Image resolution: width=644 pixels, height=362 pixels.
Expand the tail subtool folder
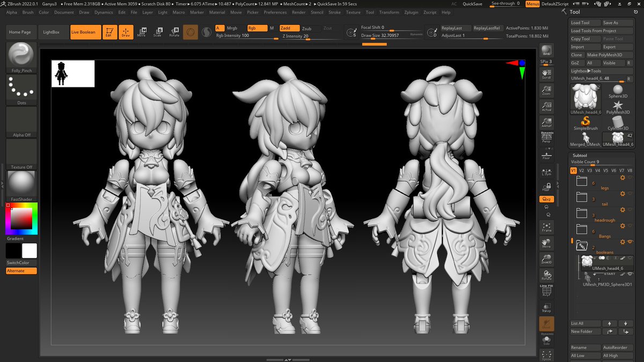tap(582, 197)
